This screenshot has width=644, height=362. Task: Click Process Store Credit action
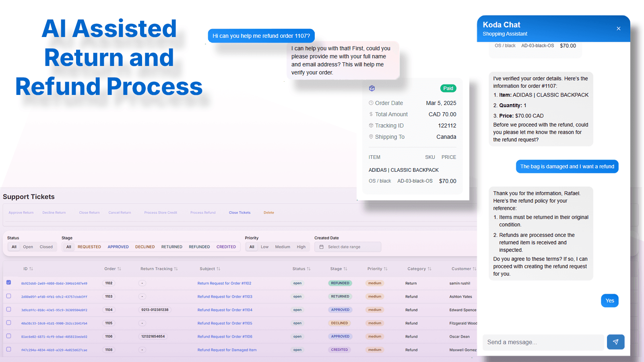(161, 213)
